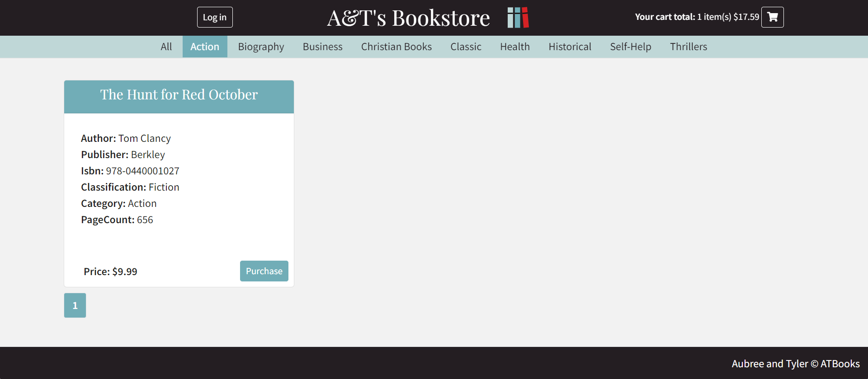Click the Author: Tom Clancy line
The width and height of the screenshot is (868, 379).
tap(126, 138)
